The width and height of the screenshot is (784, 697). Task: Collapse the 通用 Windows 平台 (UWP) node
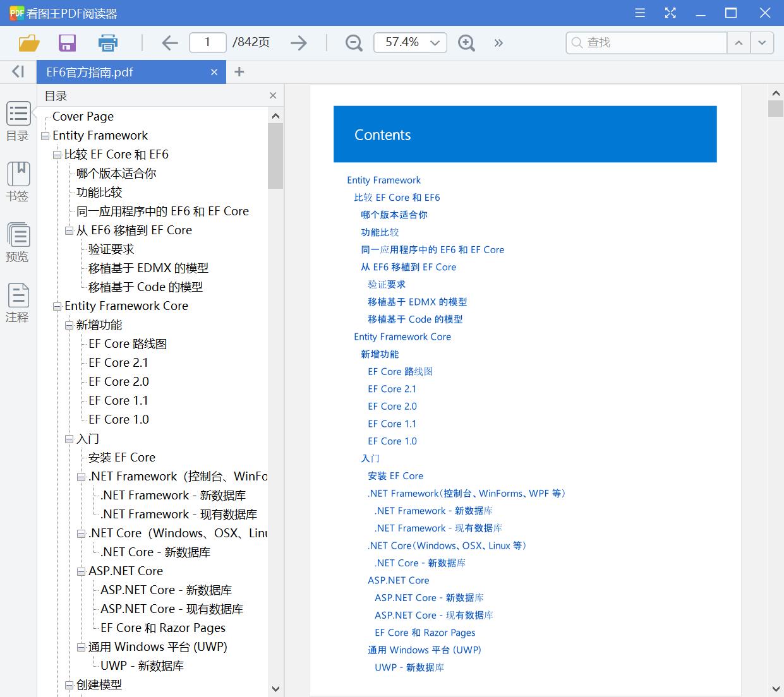[81, 647]
